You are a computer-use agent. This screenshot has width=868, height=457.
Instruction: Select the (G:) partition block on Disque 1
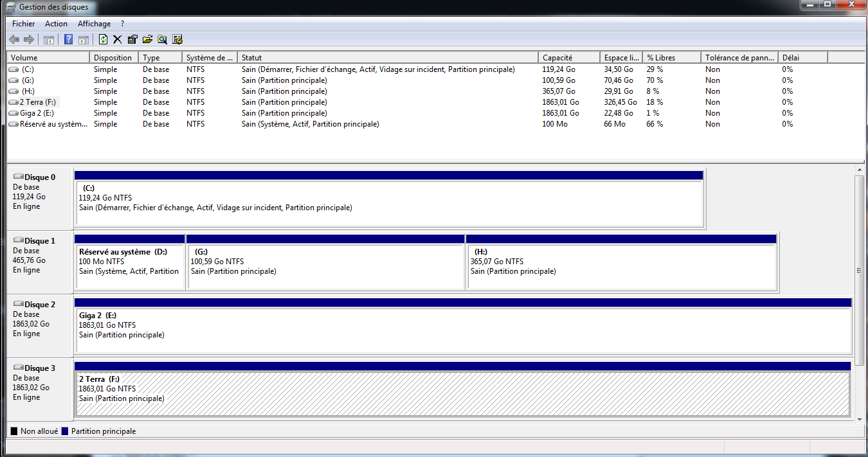pos(325,262)
